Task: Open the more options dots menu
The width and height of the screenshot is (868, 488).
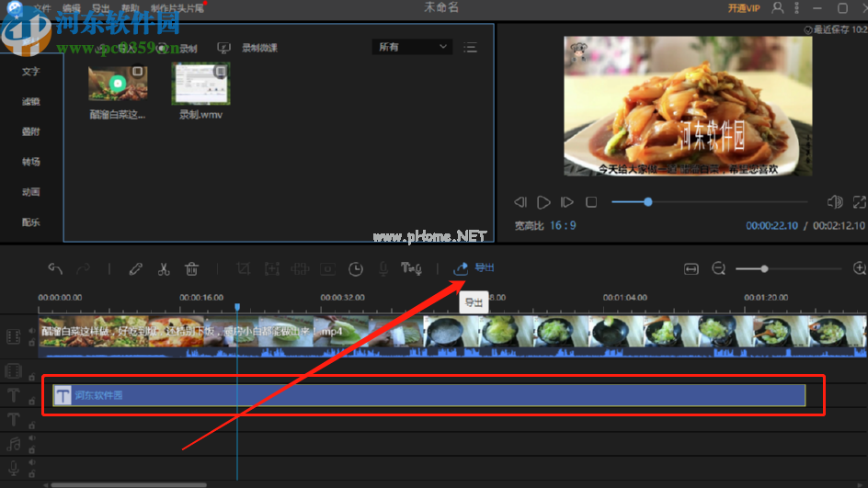Action: pos(797,7)
